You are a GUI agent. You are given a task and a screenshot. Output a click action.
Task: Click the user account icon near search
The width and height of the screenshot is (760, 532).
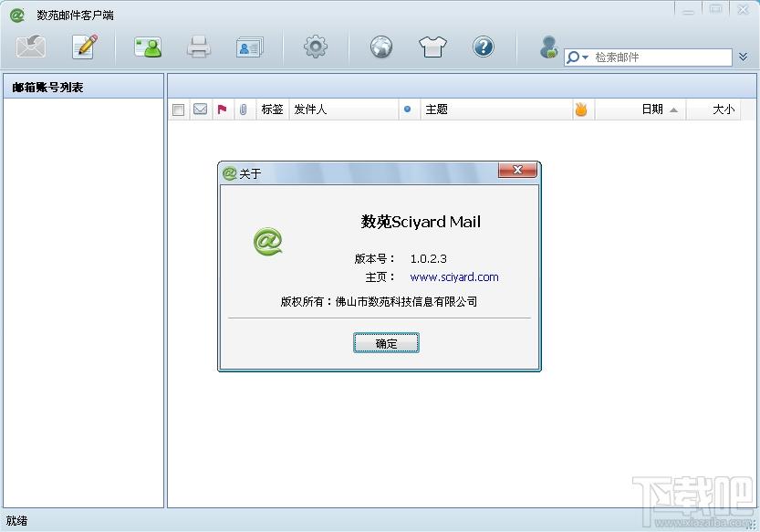tap(549, 47)
